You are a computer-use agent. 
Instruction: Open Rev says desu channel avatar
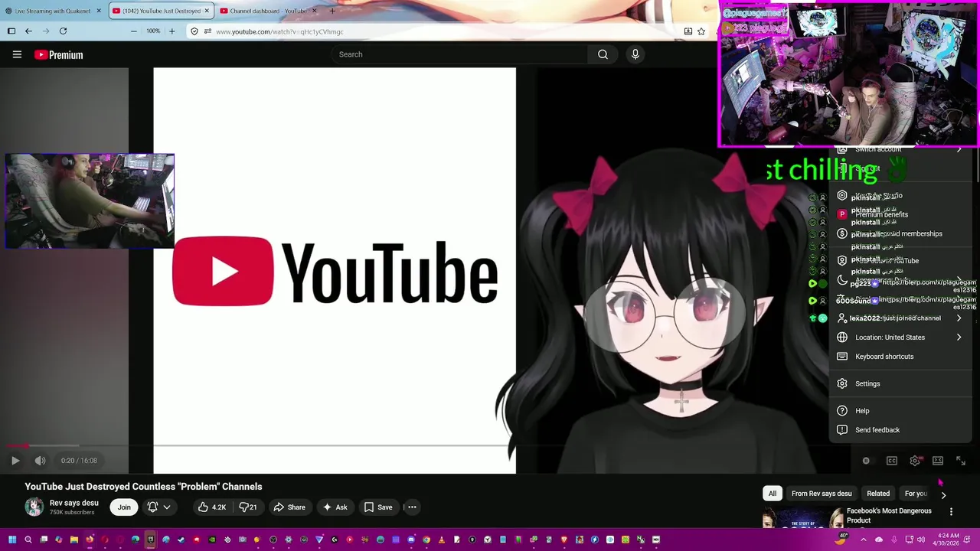click(x=34, y=507)
